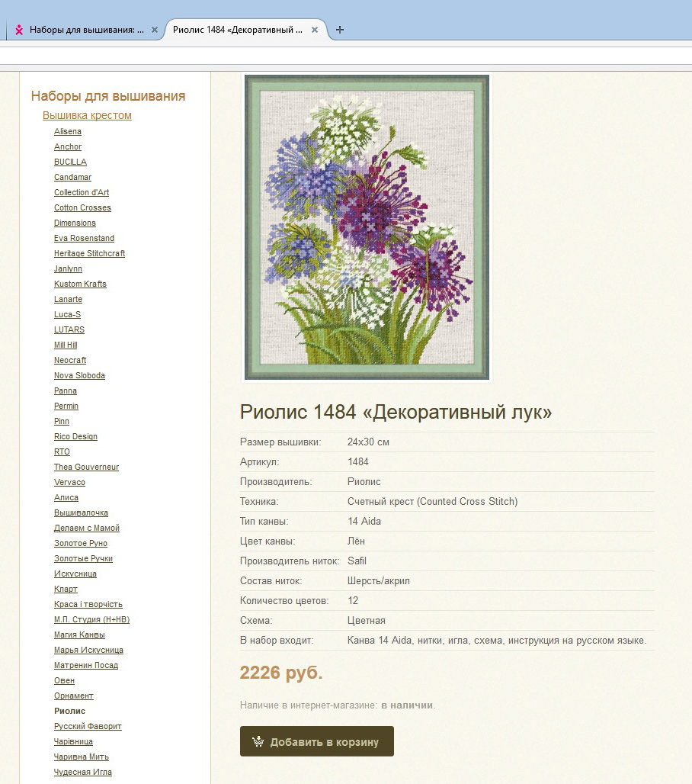Viewport: 692px width, 784px height.
Task: Click the «Наборы для вышивания» sidebar heading
Action: [x=108, y=96]
